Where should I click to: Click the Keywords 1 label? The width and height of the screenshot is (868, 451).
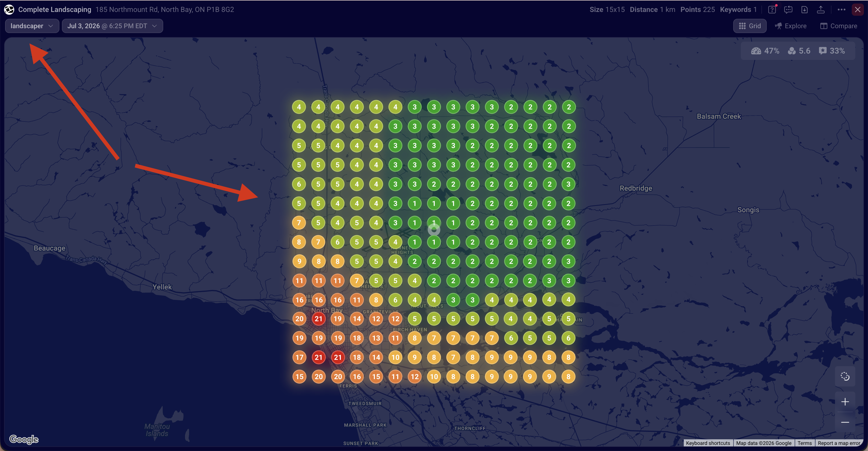point(738,9)
